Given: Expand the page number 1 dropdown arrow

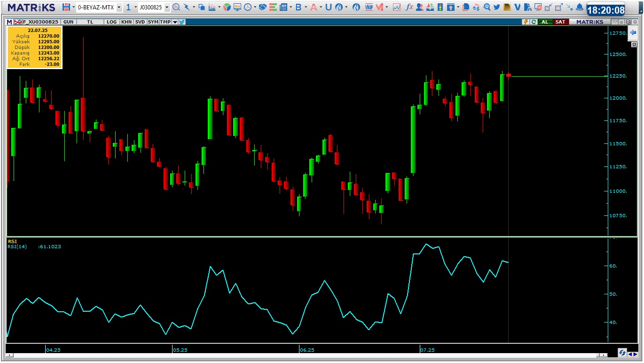Looking at the screenshot, I should (x=135, y=8).
